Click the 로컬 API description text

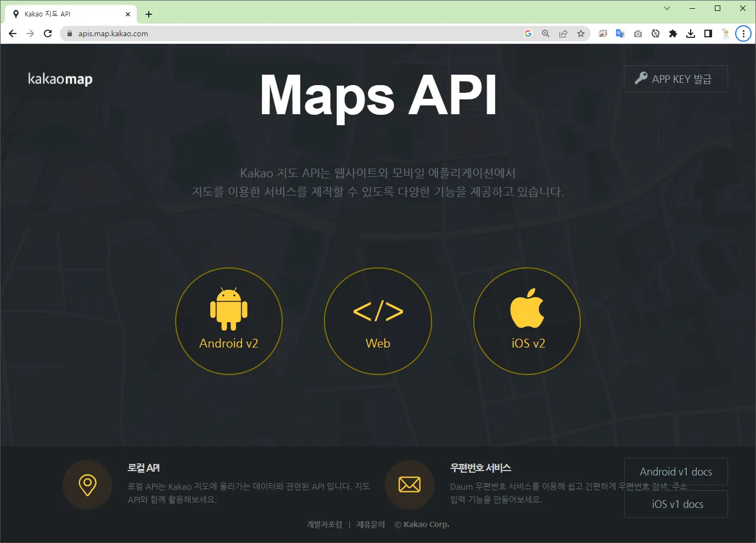pyautogui.click(x=249, y=493)
